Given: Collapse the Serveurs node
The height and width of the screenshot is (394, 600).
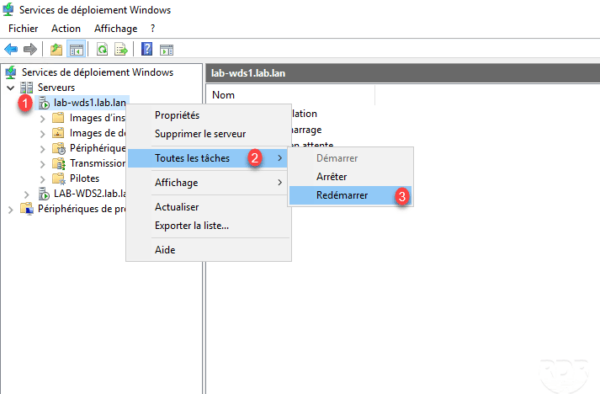Looking at the screenshot, I should (11, 88).
